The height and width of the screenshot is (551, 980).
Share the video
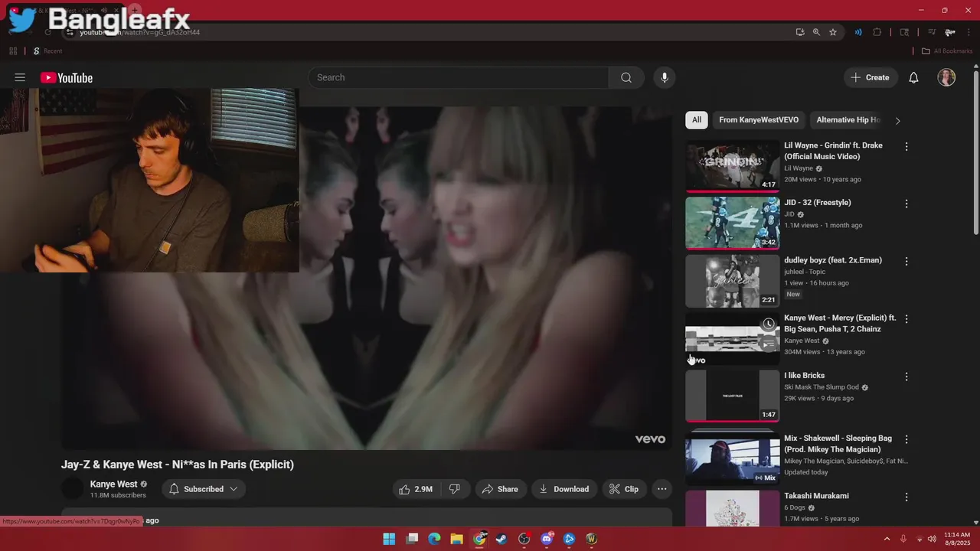500,489
